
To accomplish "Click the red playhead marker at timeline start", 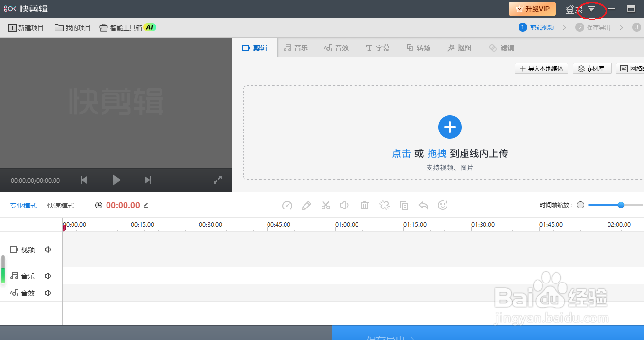I will click(64, 227).
